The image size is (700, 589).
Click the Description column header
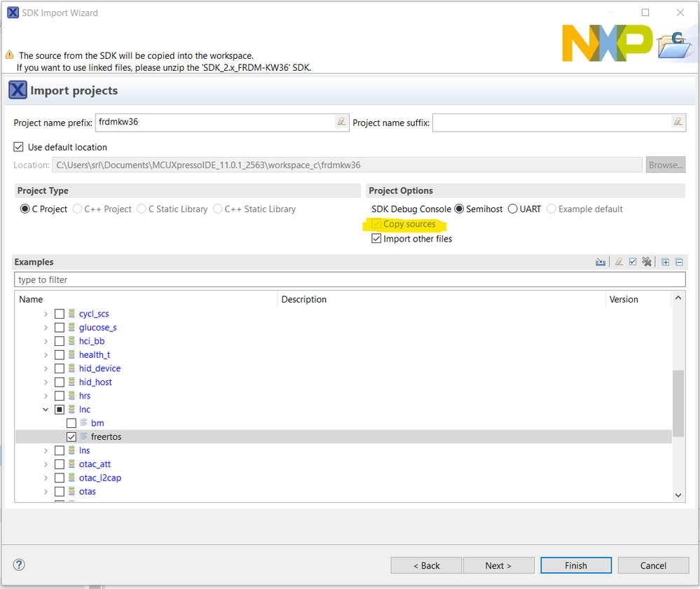[x=441, y=300]
